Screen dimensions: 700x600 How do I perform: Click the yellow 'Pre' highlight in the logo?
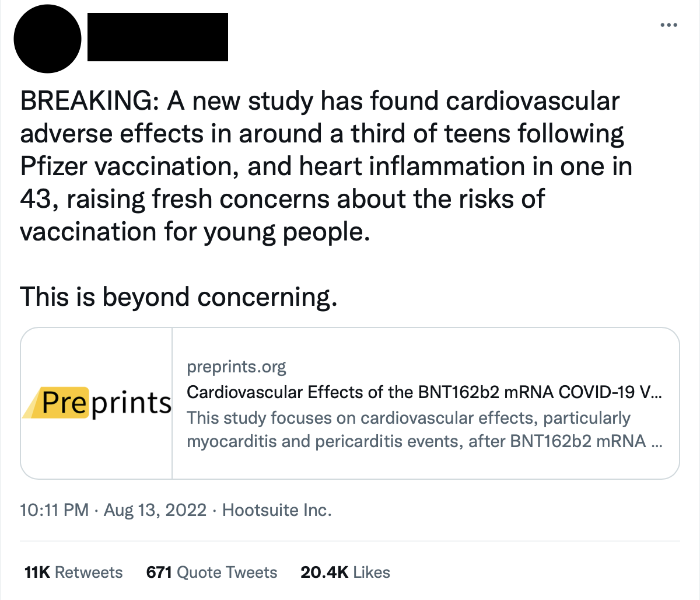64,402
